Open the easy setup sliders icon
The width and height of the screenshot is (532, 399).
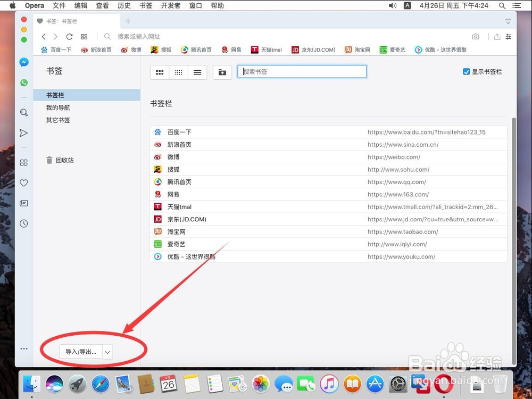tap(508, 37)
